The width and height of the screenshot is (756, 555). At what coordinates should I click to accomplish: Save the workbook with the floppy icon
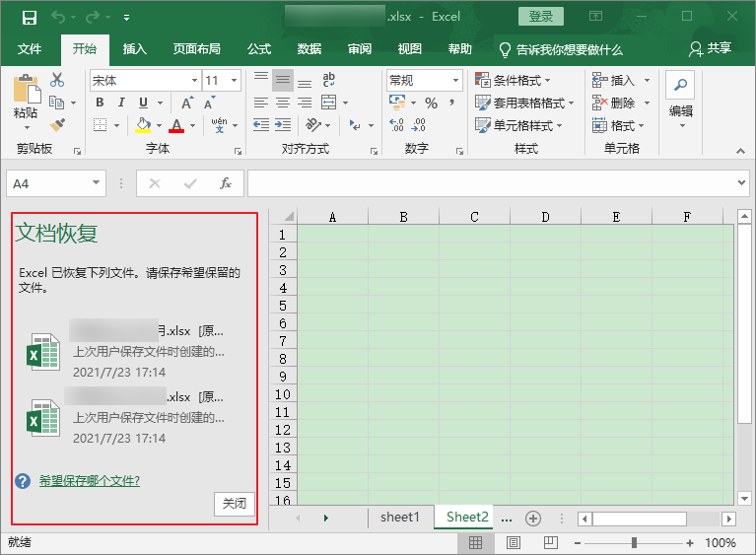point(30,18)
